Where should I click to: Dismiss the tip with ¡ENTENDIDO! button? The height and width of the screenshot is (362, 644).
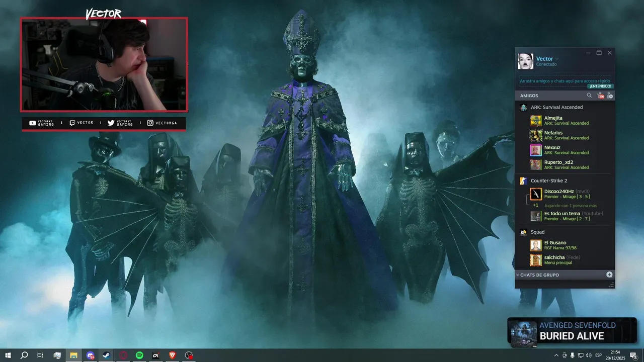click(x=600, y=86)
